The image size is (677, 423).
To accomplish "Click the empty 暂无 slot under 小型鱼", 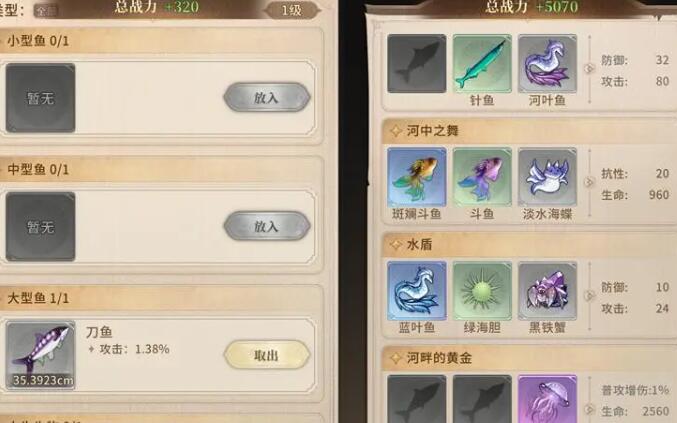I will click(40, 98).
